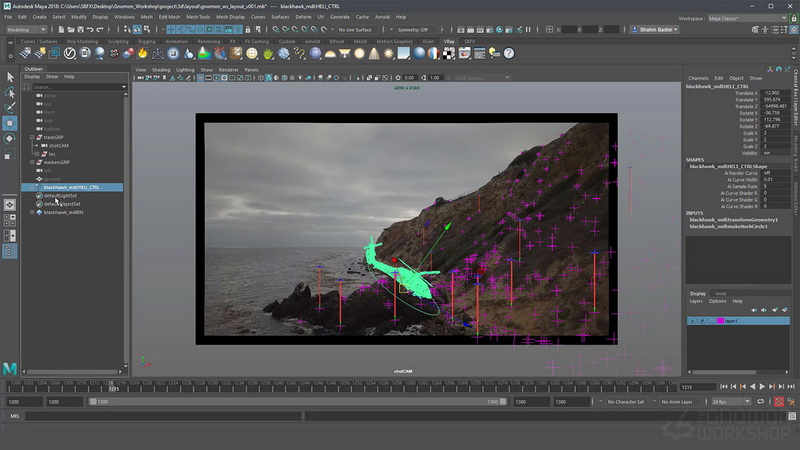The height and width of the screenshot is (450, 800).
Task: Expand the markersGRP node in Outliner
Action: (32, 162)
